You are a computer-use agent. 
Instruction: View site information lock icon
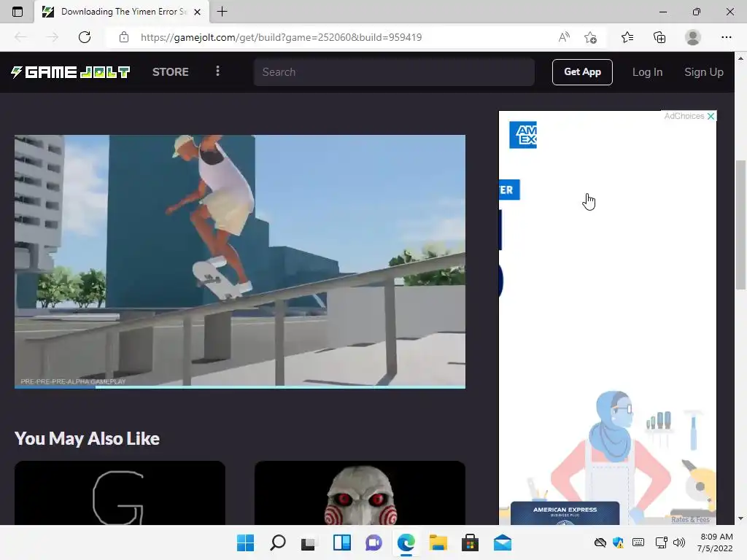(124, 37)
